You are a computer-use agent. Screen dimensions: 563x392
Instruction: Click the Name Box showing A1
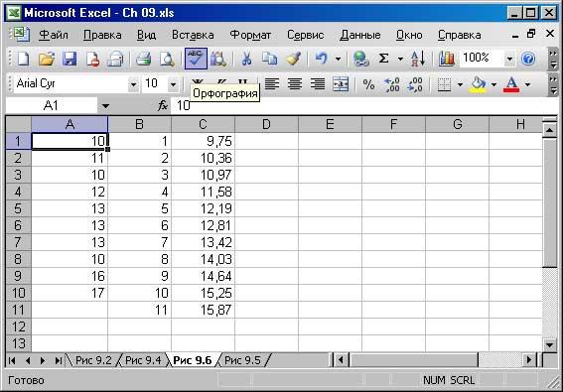51,105
